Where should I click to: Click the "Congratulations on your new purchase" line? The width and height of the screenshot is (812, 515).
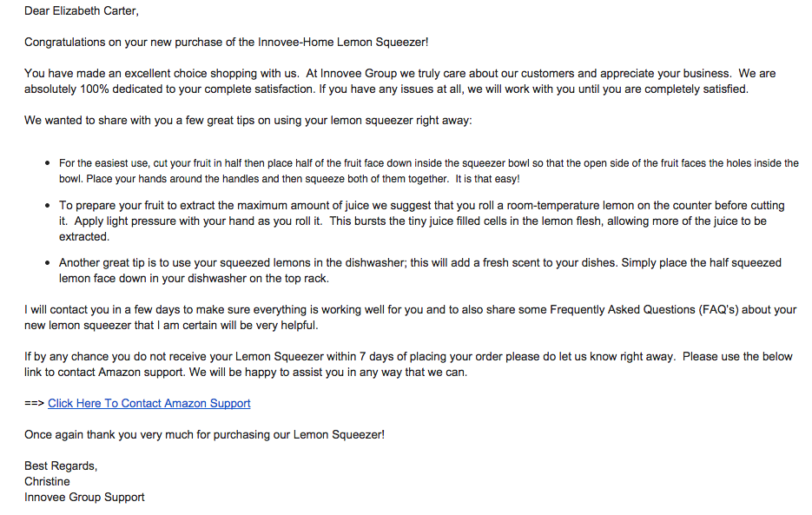(226, 42)
